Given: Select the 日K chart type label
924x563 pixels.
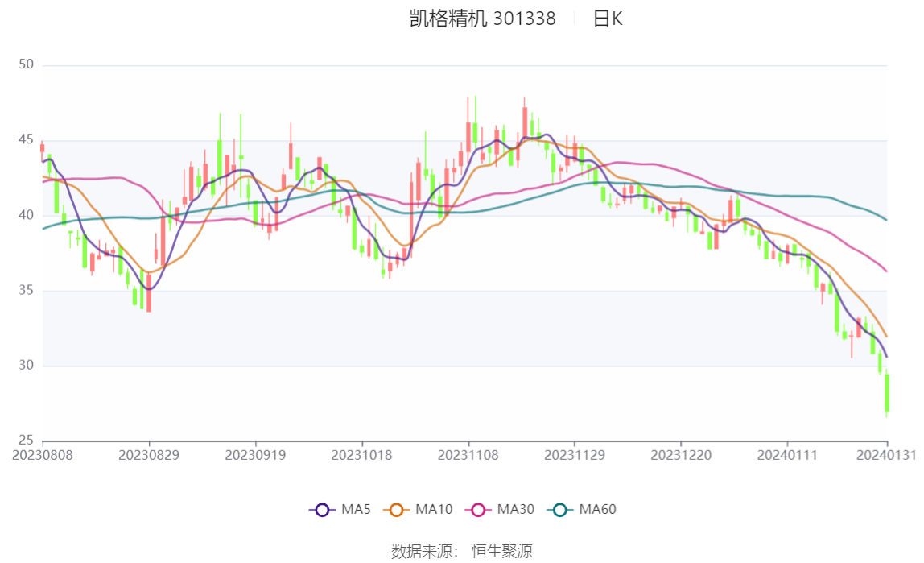Looking at the screenshot, I should coord(608,19).
